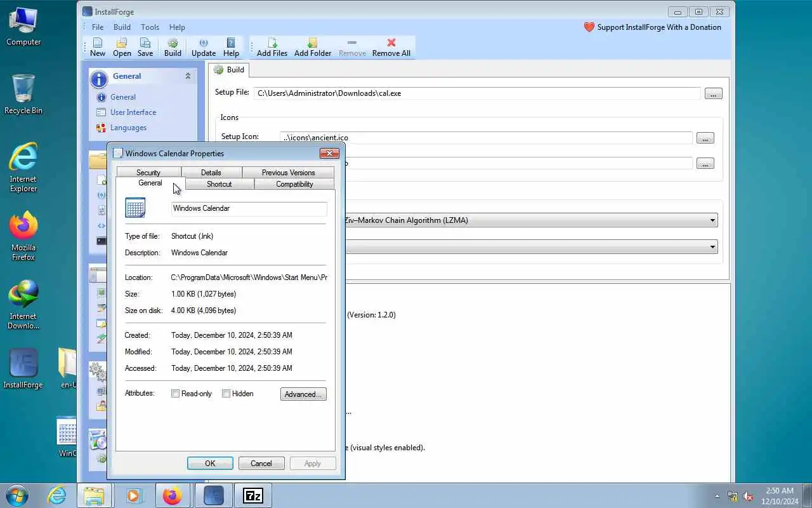This screenshot has height=508, width=812.
Task: Click the Location path text in dialog
Action: (249, 277)
